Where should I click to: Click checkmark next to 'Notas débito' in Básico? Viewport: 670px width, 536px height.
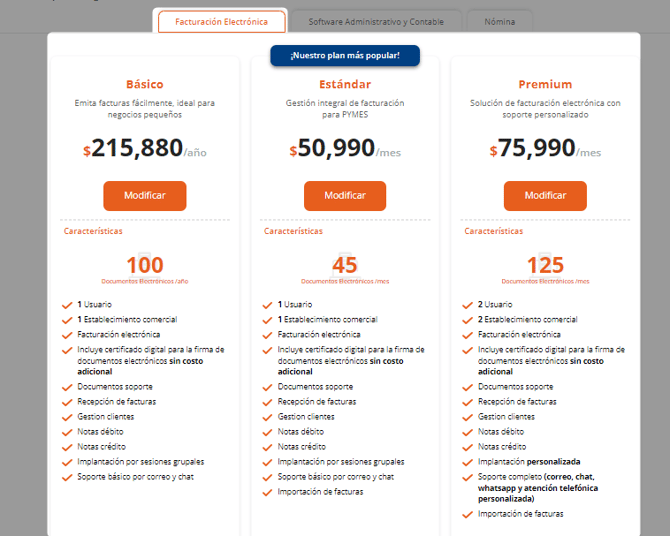coord(67,433)
